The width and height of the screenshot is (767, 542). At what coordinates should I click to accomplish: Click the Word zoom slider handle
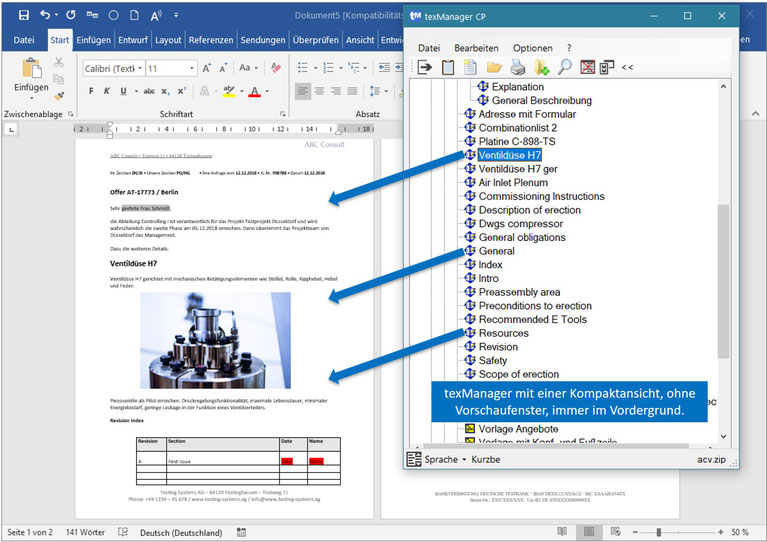pos(658,532)
